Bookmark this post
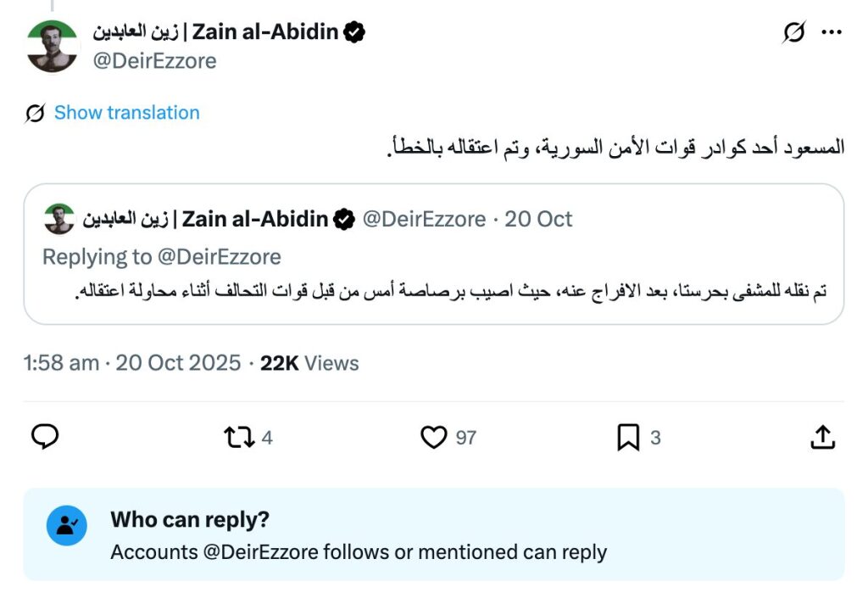 627,437
